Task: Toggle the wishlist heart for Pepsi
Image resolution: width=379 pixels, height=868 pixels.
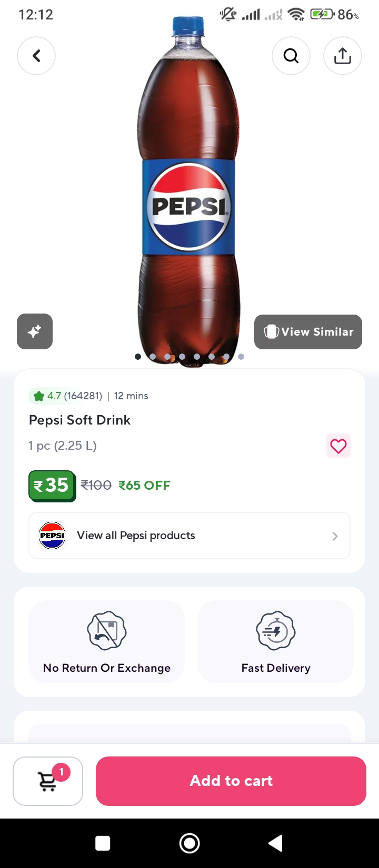Action: coord(338,446)
